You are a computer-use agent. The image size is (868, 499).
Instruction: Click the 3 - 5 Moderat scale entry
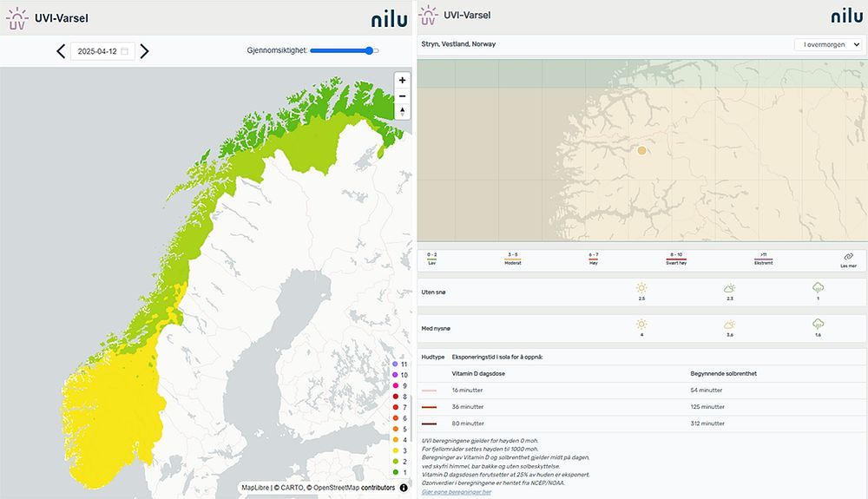(513, 259)
